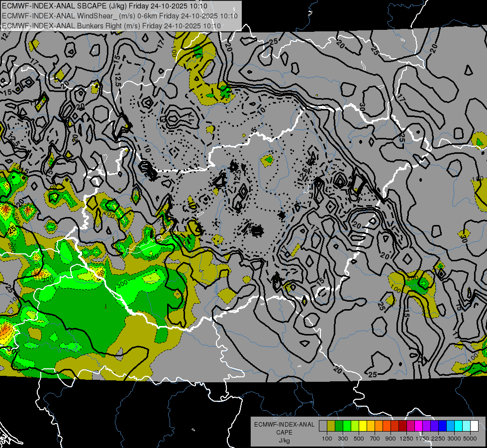
Task: Select the WindShear 0-6km layer title line
Action: point(119,16)
